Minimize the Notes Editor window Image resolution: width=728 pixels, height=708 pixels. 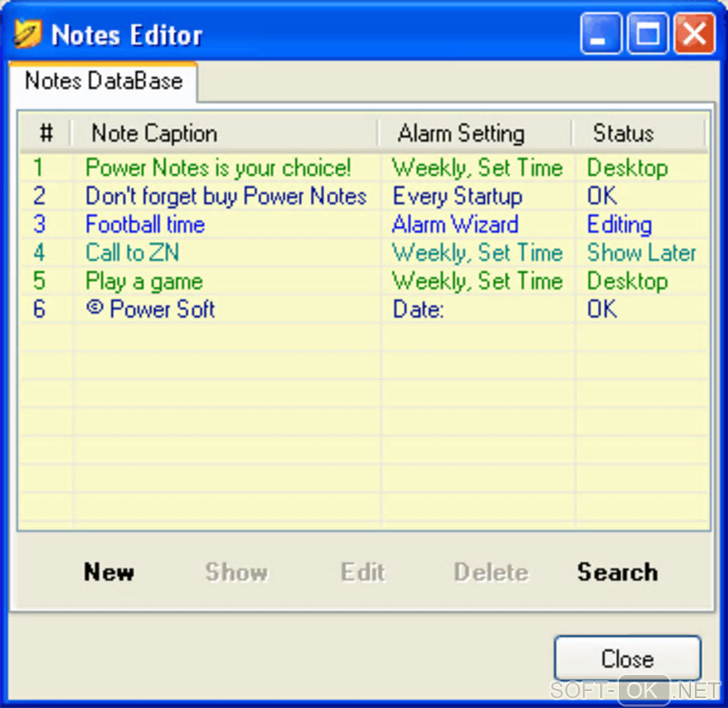click(x=601, y=34)
